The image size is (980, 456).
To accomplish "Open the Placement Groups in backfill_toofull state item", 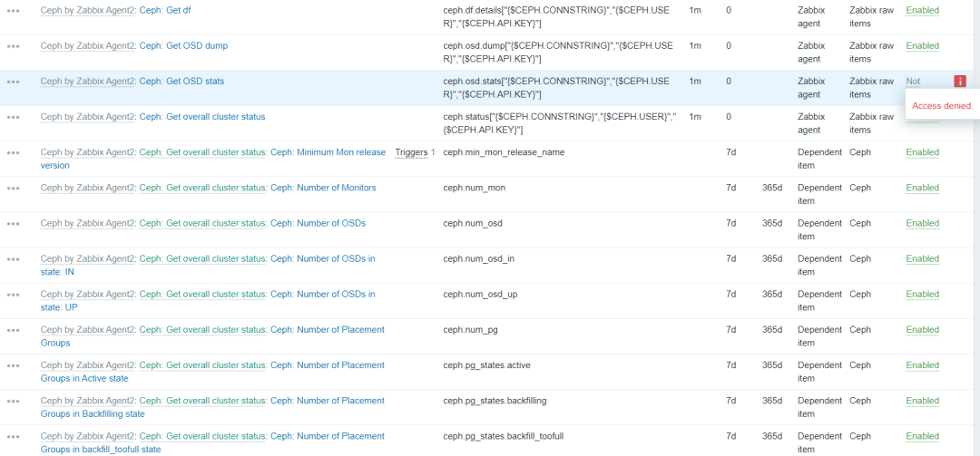I will pyautogui.click(x=212, y=443).
